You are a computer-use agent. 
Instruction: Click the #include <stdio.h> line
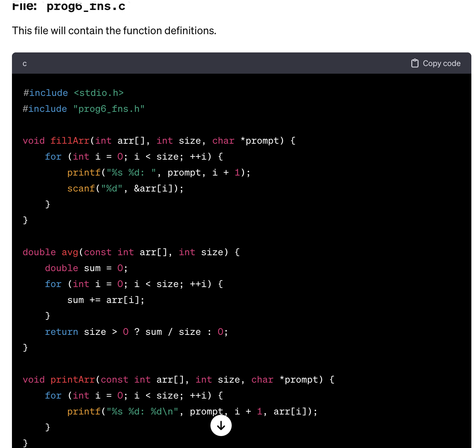73,93
